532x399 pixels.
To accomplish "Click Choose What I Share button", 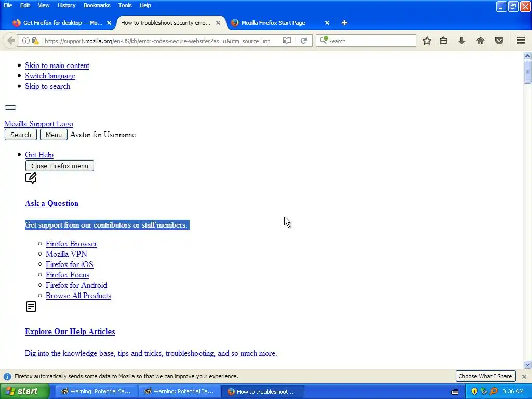I will (485, 376).
